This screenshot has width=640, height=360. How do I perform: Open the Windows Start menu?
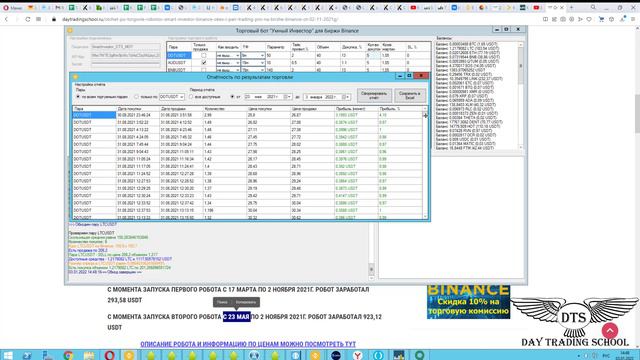(x=8, y=355)
